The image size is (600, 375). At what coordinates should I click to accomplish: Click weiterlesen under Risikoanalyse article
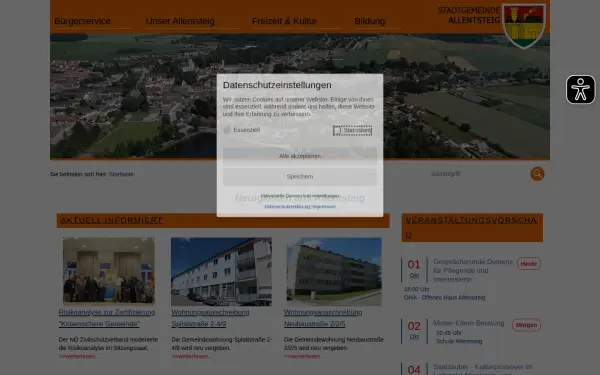point(77,356)
